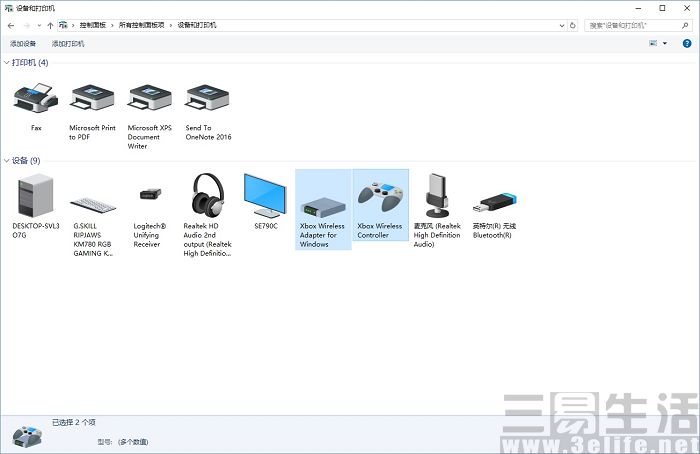Select Microsoft XPS Document Writer printer
This screenshot has width=700, height=454.
150,98
